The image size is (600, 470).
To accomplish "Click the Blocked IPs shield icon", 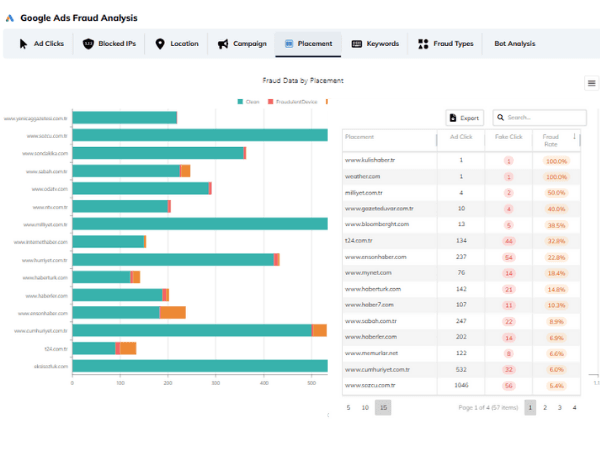I will pos(88,44).
